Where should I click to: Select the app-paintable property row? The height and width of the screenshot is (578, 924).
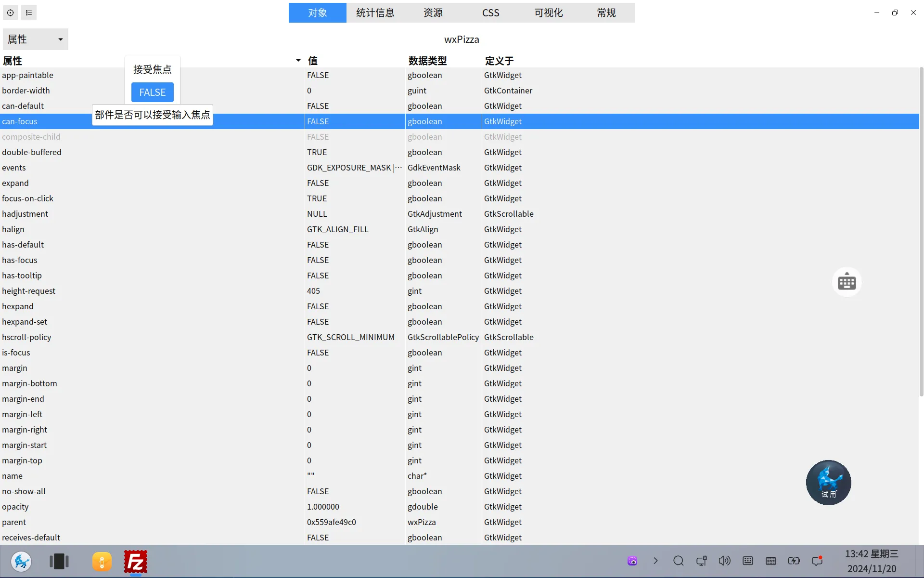pos(460,75)
